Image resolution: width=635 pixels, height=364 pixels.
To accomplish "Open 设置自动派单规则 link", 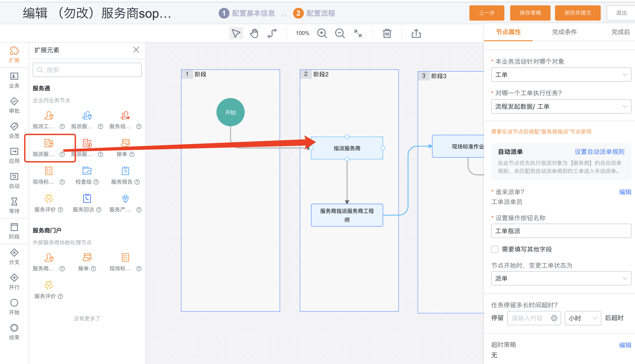I will (x=599, y=152).
